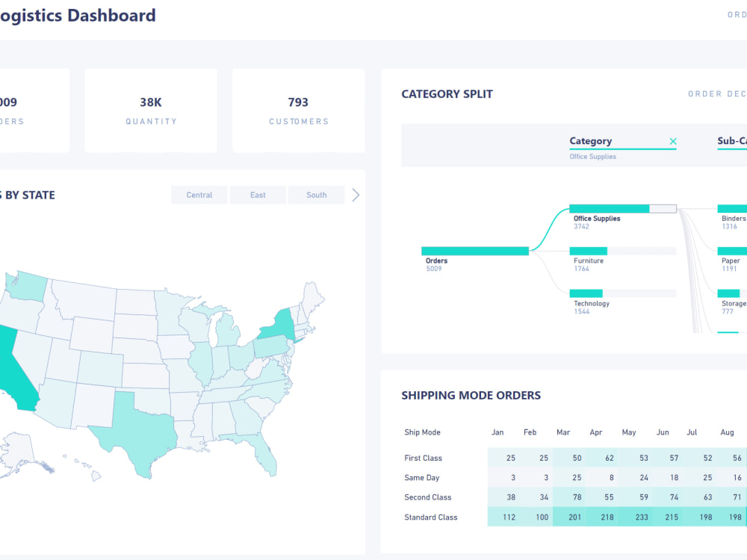The image size is (747, 560).
Task: Select the South region filter
Action: tap(316, 194)
